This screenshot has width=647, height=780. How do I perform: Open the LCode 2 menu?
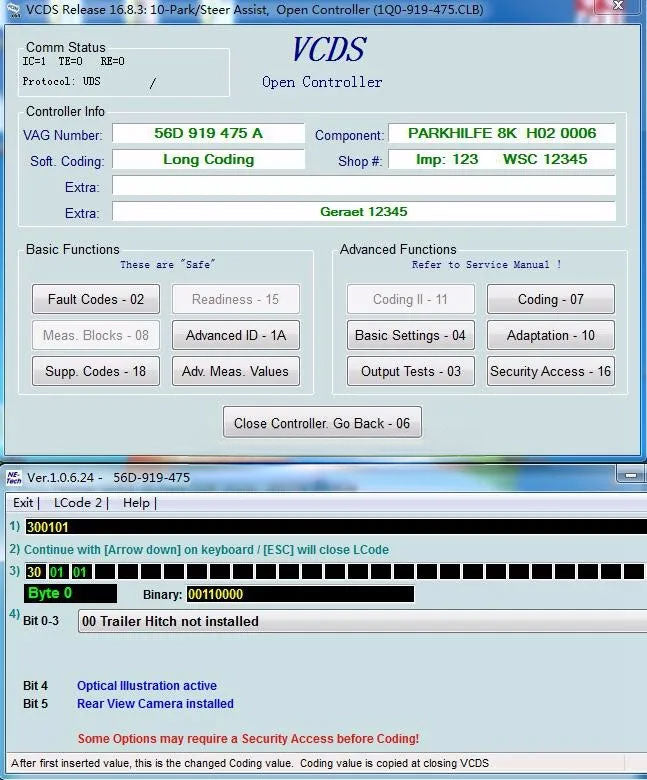click(x=78, y=503)
